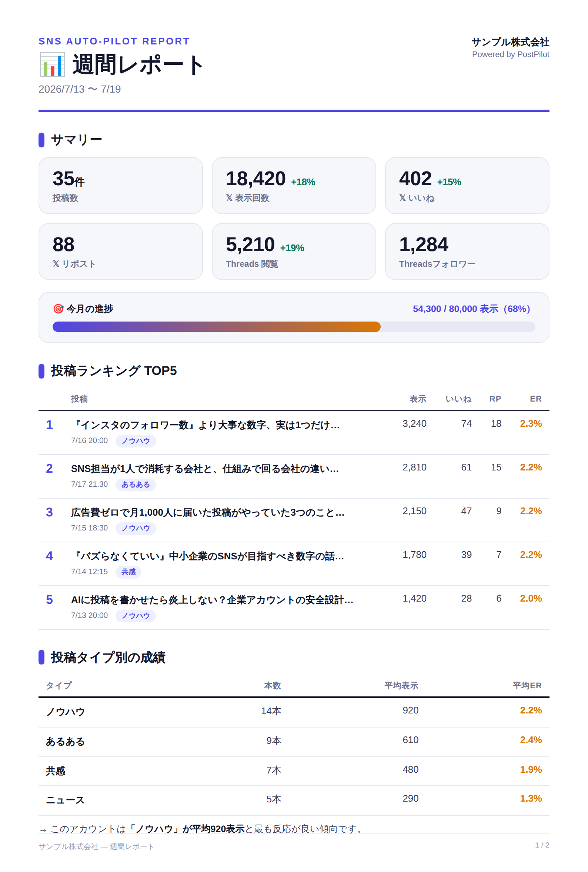Screen dimensions: 588x872
Task: Click the 投稿数 35件 summary card
Action: pos(120,186)
